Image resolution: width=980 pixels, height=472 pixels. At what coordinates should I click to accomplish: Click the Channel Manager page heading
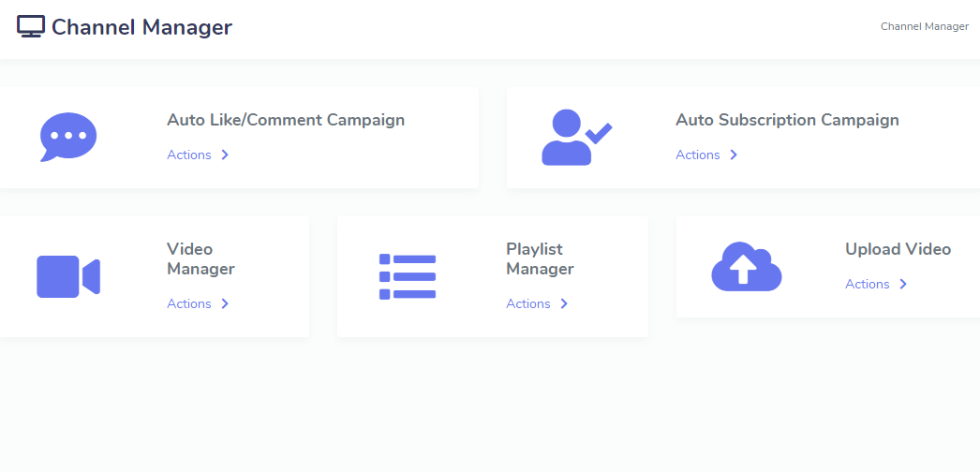click(x=141, y=27)
